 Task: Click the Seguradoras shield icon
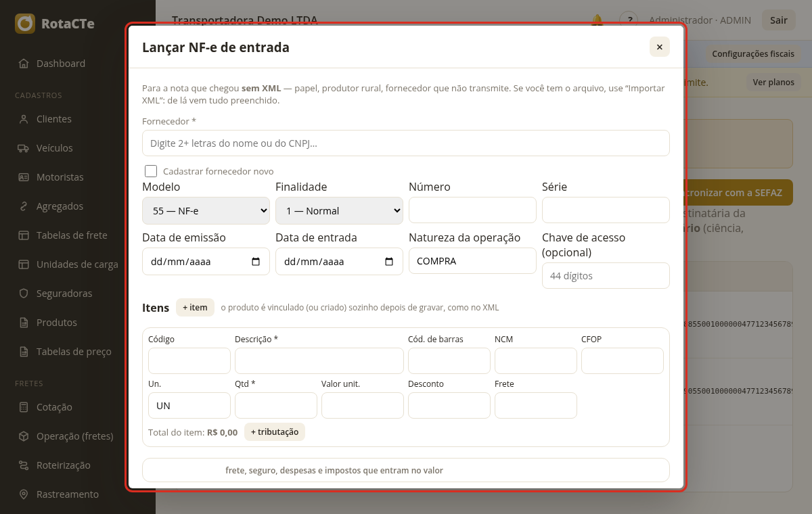[24, 294]
